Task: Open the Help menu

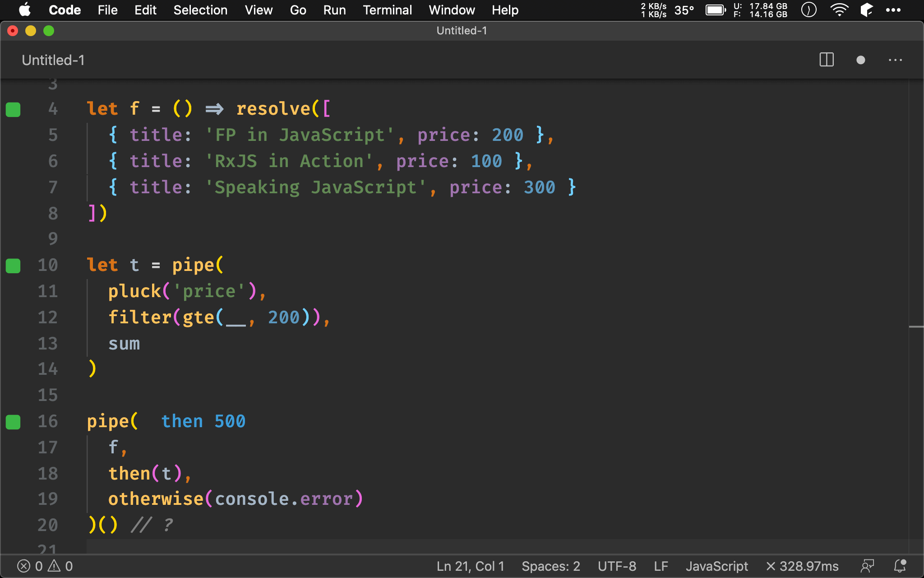Action: click(505, 10)
